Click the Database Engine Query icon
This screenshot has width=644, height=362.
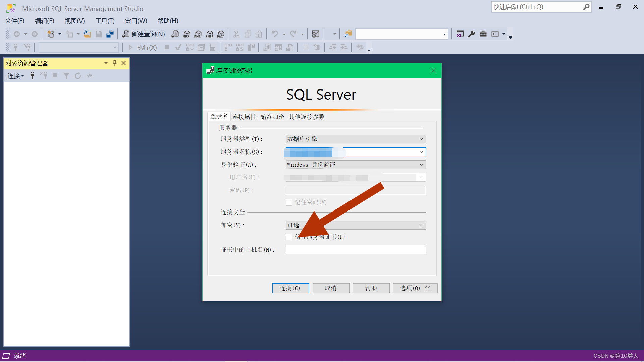point(175,34)
